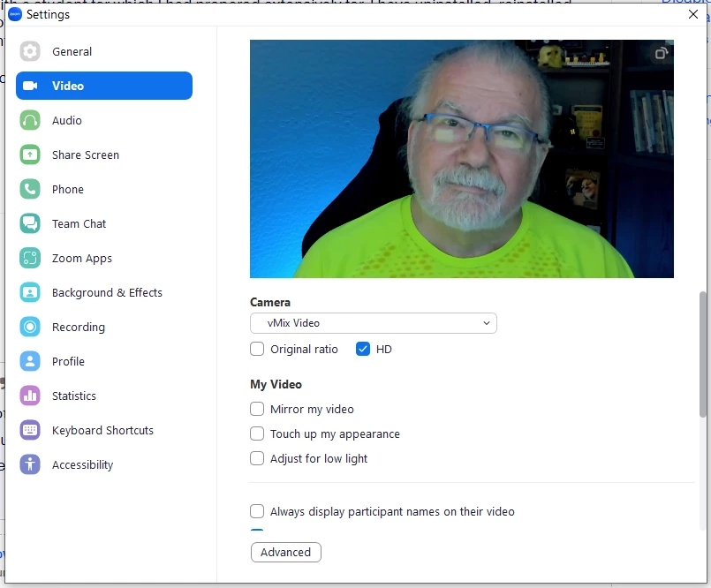The image size is (711, 588).
Task: Click the Audio headphones icon
Action: point(30,120)
